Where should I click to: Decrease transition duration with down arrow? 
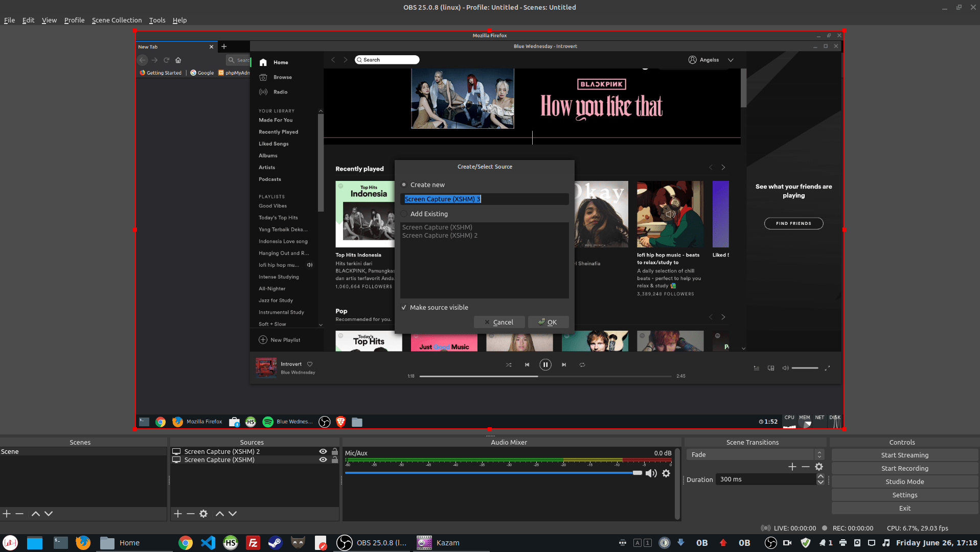tap(821, 482)
